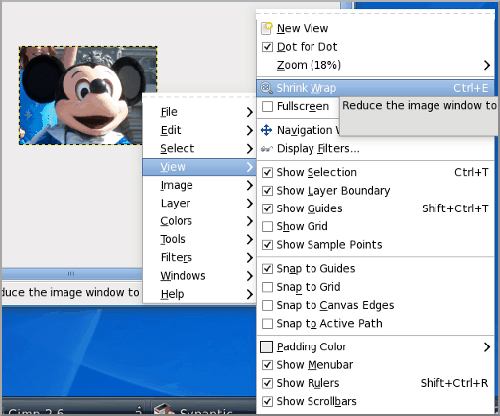The height and width of the screenshot is (416, 500).
Task: Enable the Fullscreen checkbox
Action: 267,106
